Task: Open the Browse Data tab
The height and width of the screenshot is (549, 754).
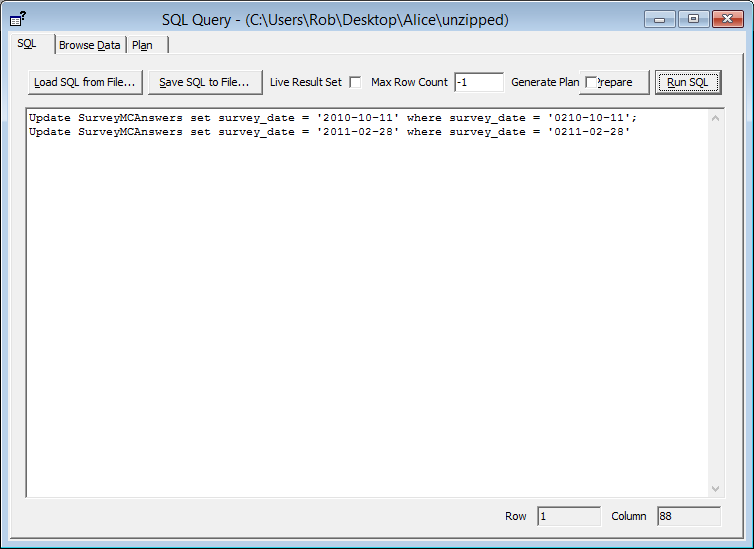Action: pyautogui.click(x=89, y=45)
